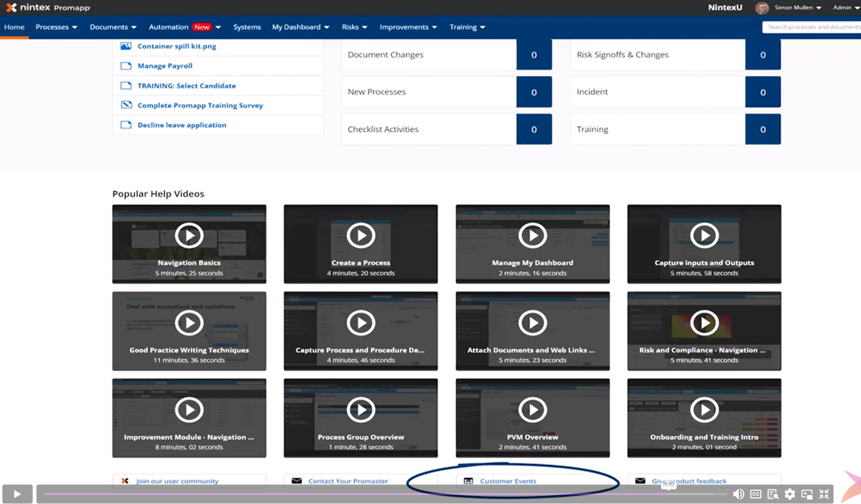Mute the video volume speaker icon
861x504 pixels.
pyautogui.click(x=738, y=494)
